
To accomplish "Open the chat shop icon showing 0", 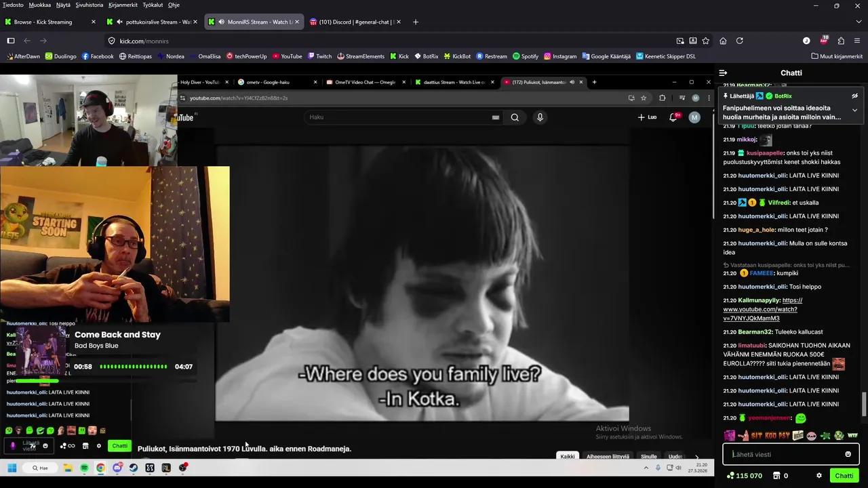I will 779,476.
